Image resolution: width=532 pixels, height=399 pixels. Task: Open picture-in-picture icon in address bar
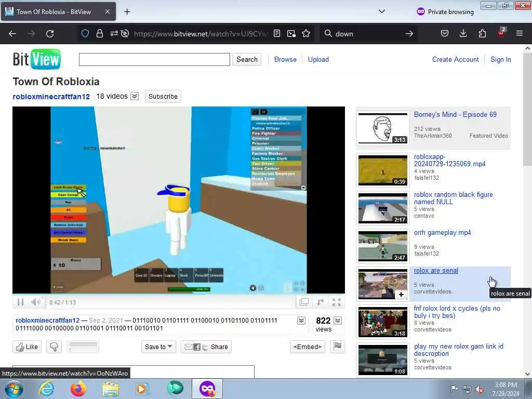291,33
